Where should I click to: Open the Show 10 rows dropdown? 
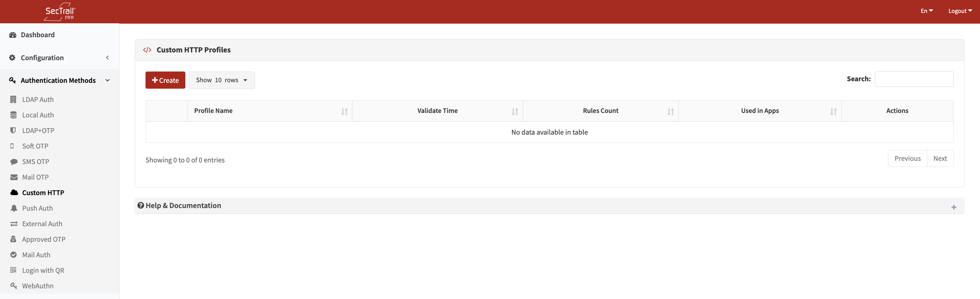(221, 80)
